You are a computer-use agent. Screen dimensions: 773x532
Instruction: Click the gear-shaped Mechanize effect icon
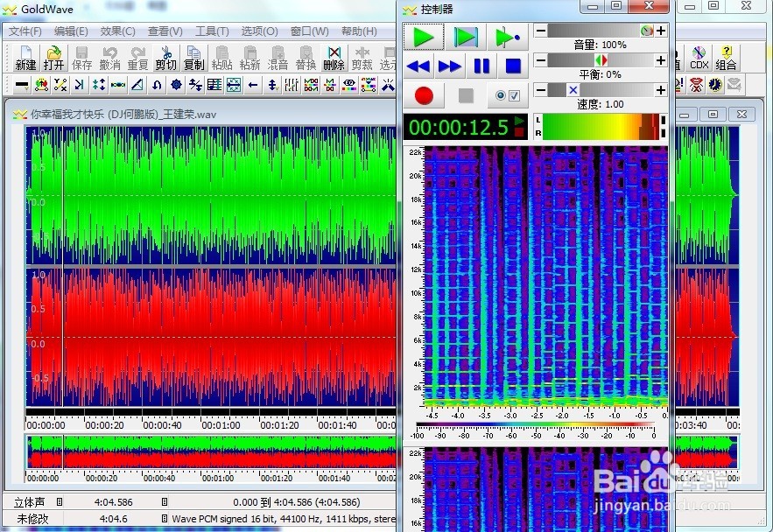[x=176, y=85]
